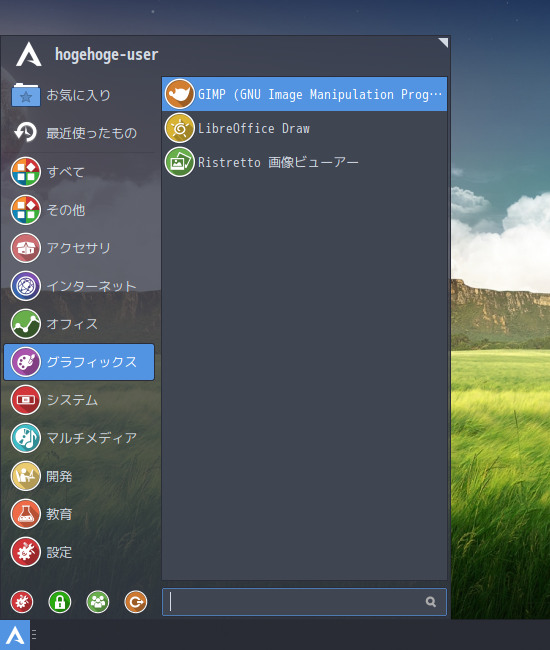The image size is (550, 650).
Task: Open Ristretto 画像ビューアー
Action: pos(304,162)
